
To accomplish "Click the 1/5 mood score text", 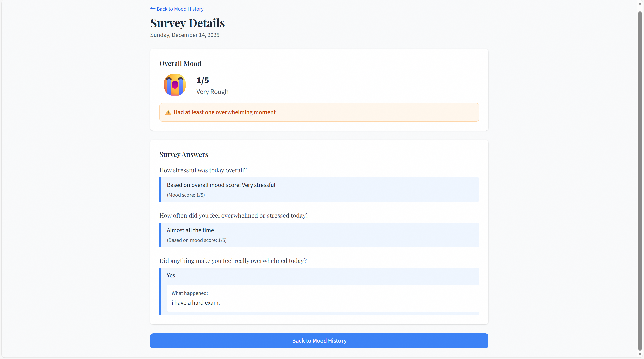I will 203,80.
